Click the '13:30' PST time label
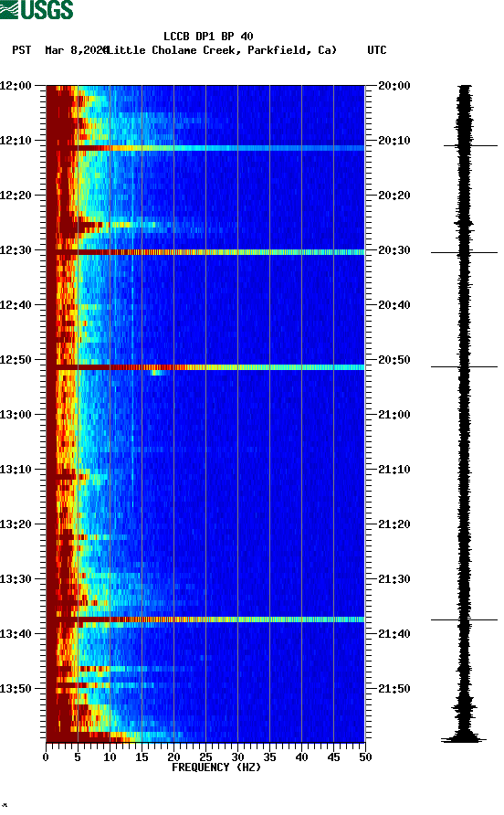Screen dimensions: 504x815 pyautogui.click(x=16, y=579)
